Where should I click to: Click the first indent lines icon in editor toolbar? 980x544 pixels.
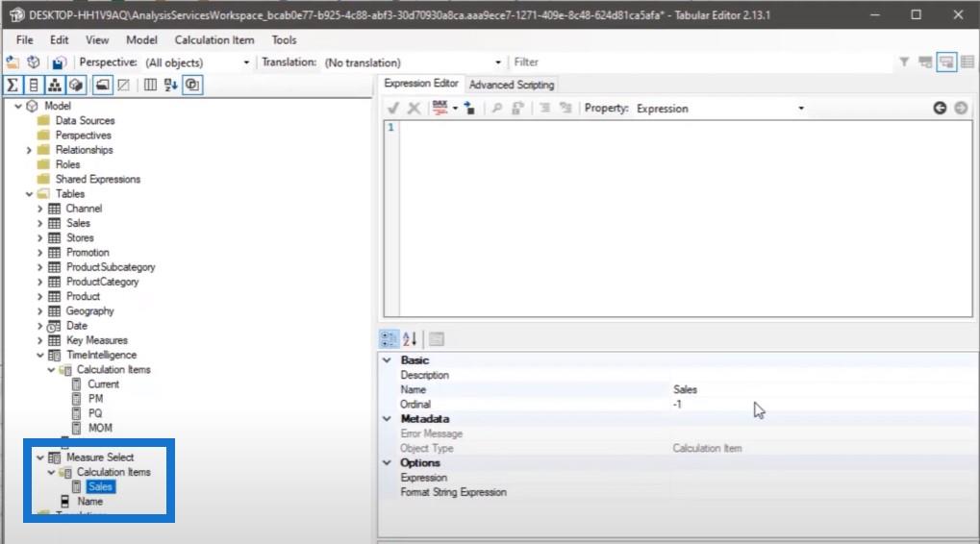545,108
